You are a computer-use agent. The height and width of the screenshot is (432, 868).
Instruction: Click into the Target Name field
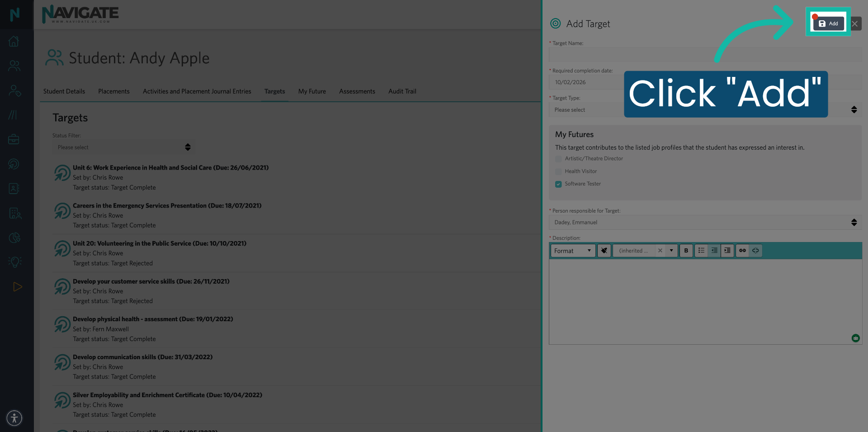pos(705,55)
